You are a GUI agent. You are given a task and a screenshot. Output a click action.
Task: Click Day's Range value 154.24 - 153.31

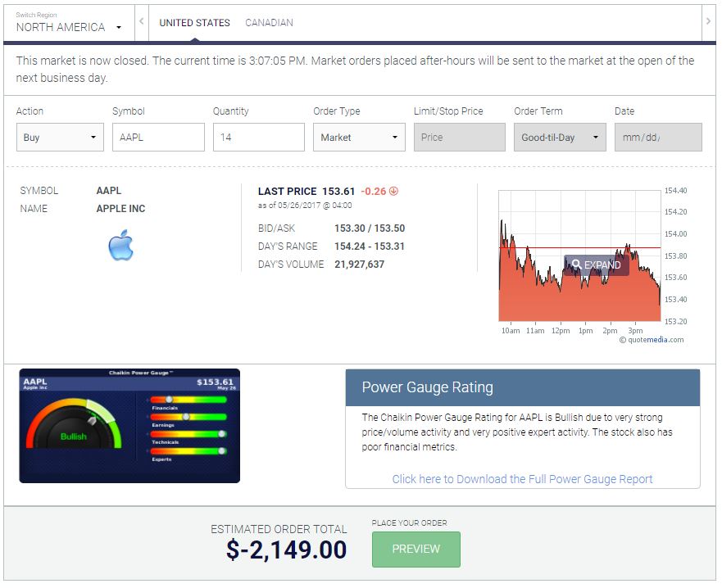(370, 247)
